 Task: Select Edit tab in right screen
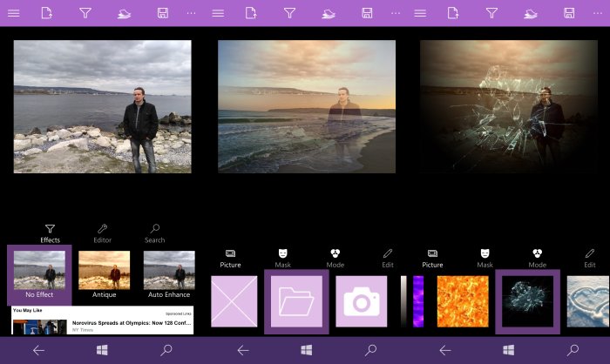[590, 259]
